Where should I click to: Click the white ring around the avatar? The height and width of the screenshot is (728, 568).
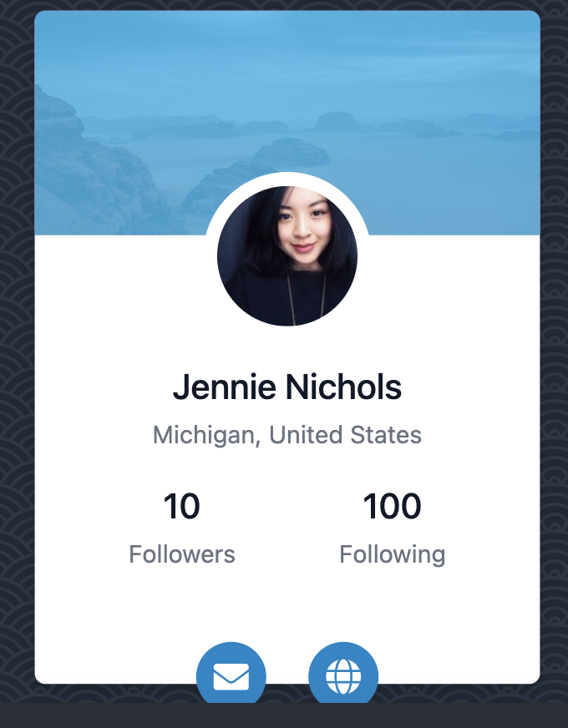point(287,179)
